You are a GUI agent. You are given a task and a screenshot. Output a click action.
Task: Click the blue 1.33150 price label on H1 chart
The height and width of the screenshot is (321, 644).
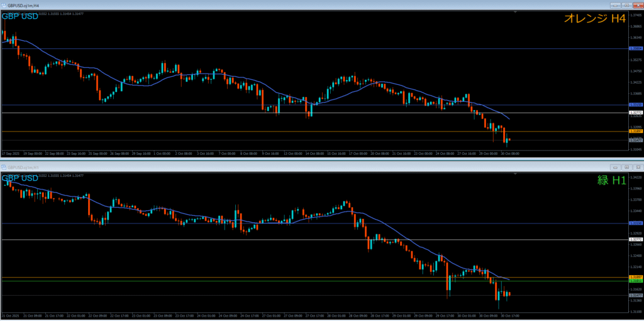pos(635,223)
